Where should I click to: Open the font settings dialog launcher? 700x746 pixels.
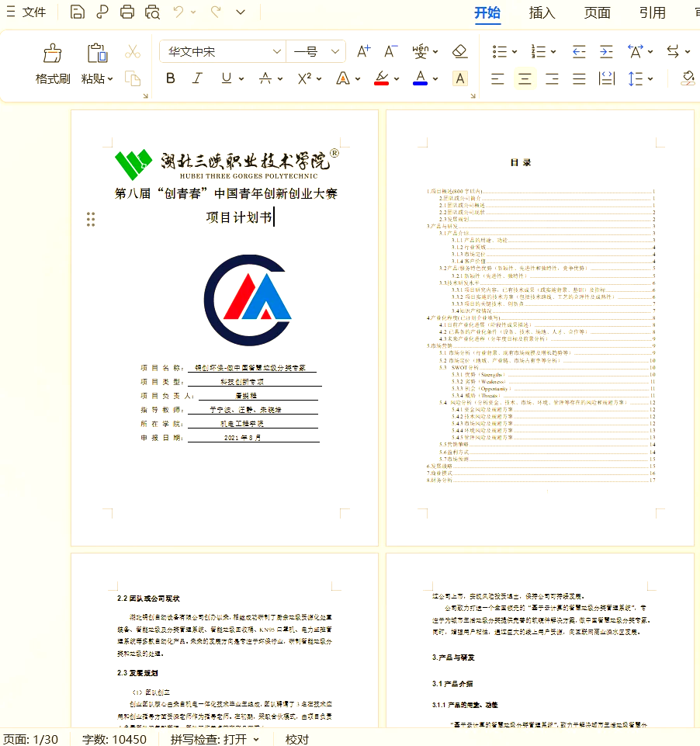point(146,95)
